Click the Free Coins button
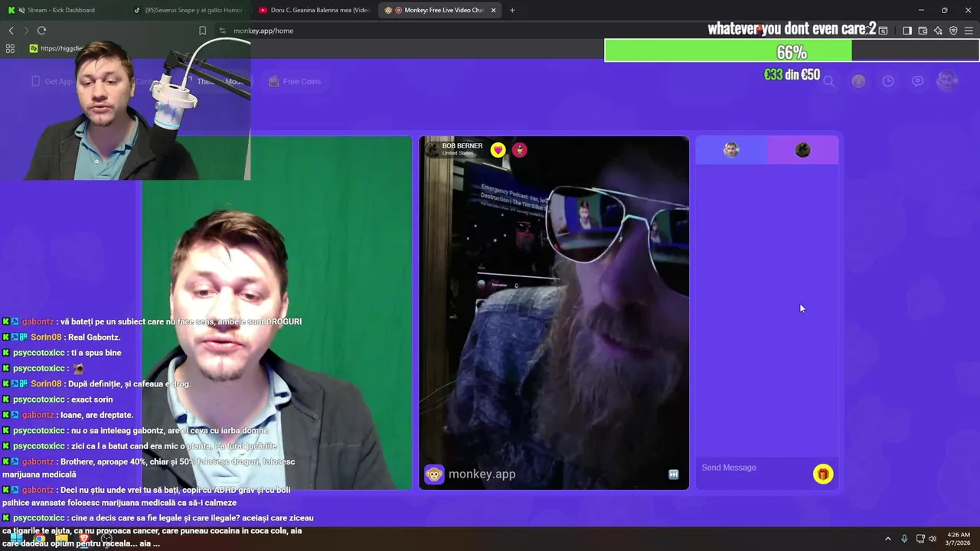This screenshot has height=551, width=980. click(295, 81)
